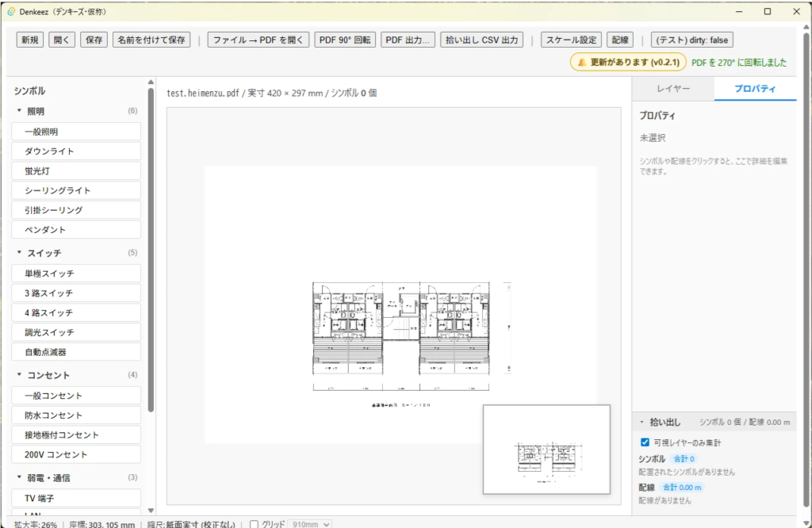This screenshot has width=812, height=528.
Task: Switch to the レイヤー tab
Action: tap(672, 89)
